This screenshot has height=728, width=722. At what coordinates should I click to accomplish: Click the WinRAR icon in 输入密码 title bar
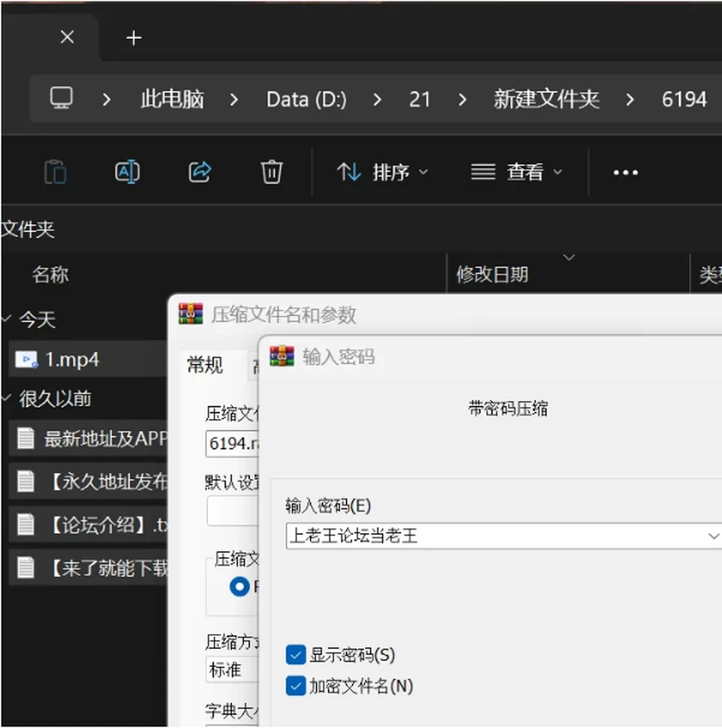pos(282,356)
